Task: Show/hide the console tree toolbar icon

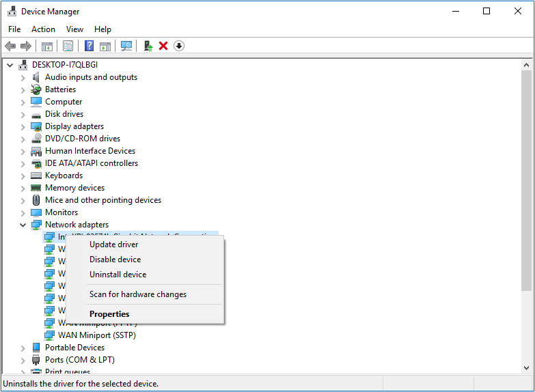Action: coord(46,46)
